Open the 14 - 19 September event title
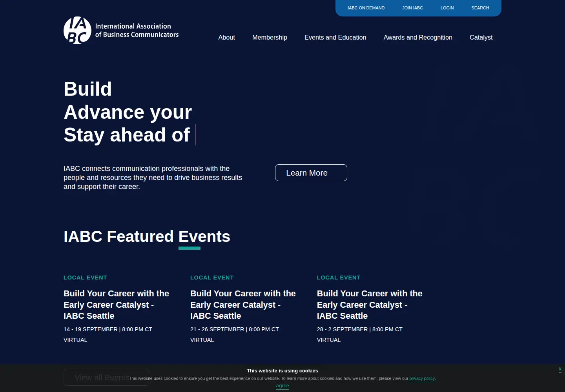The image size is (565, 392). (x=117, y=305)
